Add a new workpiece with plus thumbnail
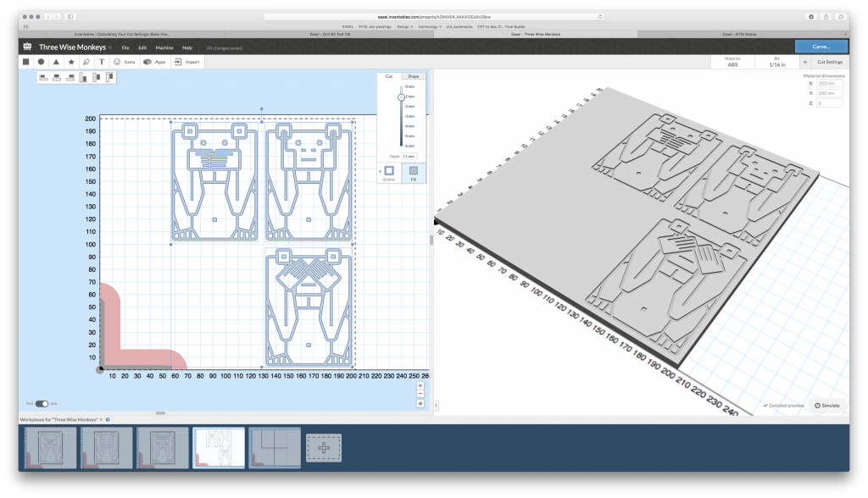 [324, 447]
